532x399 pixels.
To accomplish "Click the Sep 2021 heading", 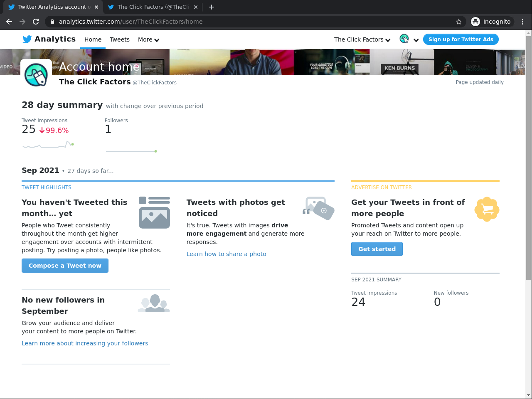I will pos(40,170).
